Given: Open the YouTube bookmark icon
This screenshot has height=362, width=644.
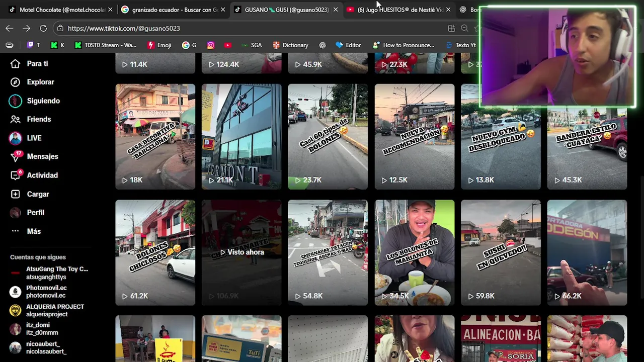Looking at the screenshot, I should [x=228, y=45].
